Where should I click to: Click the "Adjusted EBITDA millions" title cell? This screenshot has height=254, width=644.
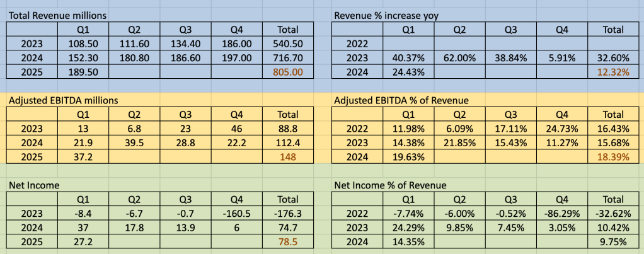coord(62,100)
